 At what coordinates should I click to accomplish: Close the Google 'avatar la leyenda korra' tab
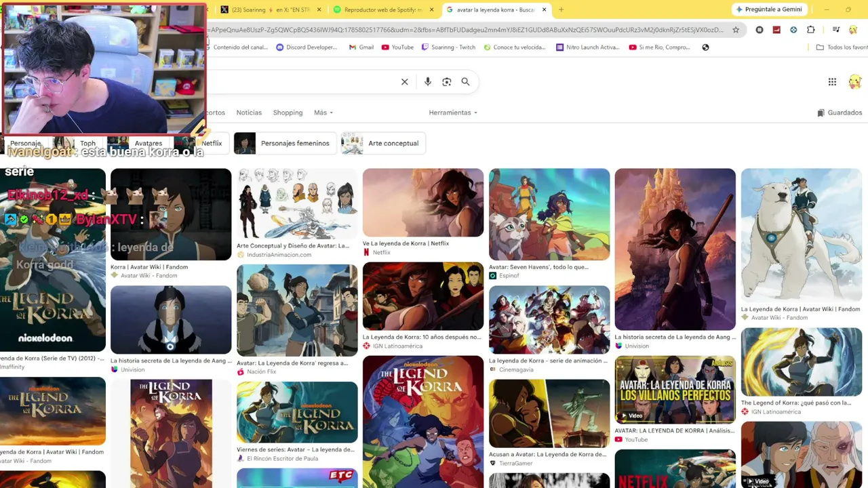544,9
